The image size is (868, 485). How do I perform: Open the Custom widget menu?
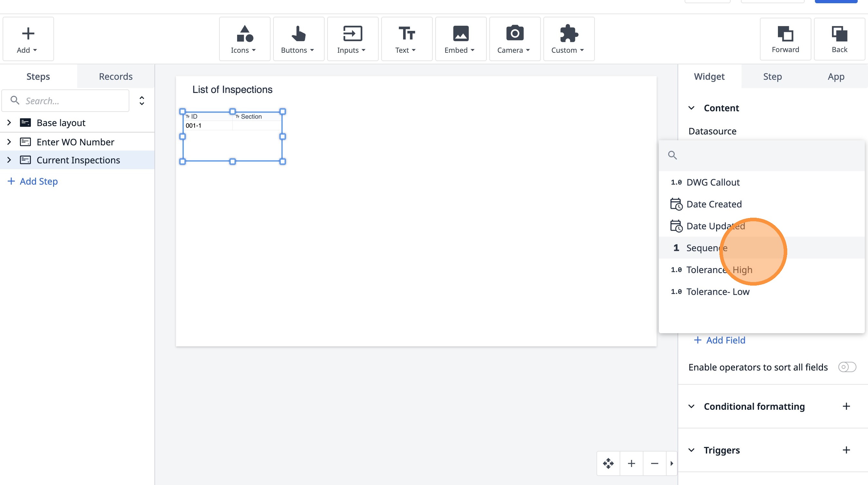tap(568, 39)
